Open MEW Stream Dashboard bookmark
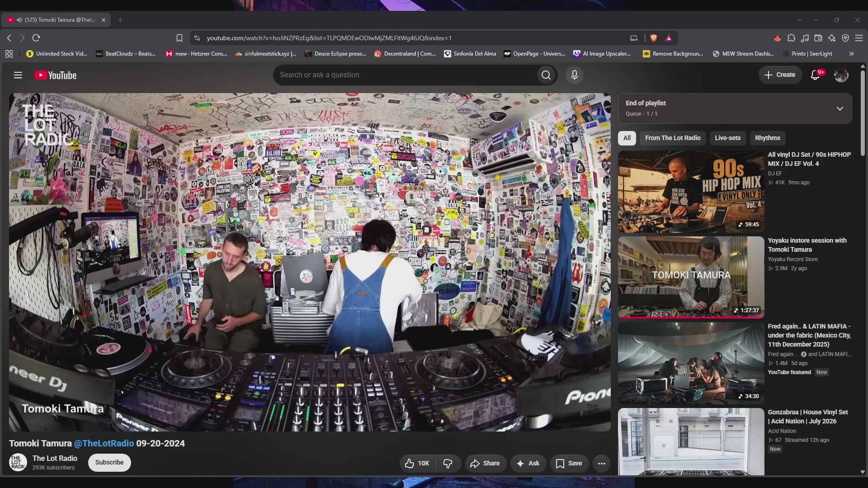The height and width of the screenshot is (488, 868). click(743, 54)
